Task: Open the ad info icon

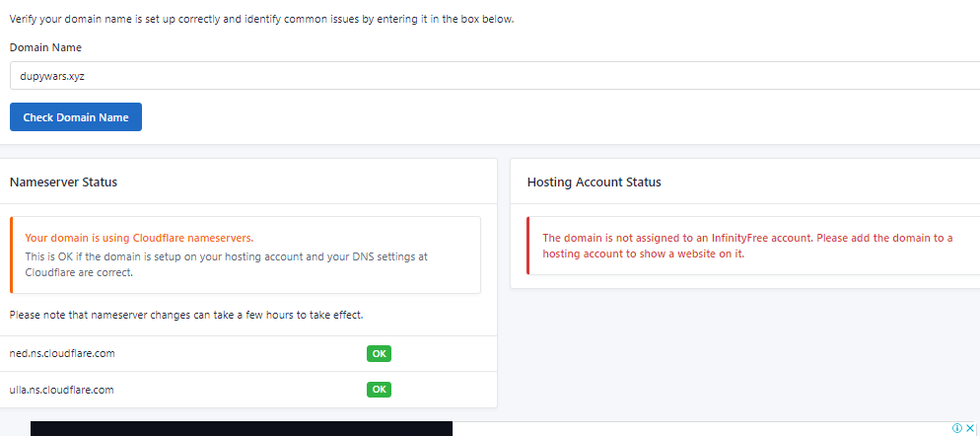Action: (x=957, y=428)
